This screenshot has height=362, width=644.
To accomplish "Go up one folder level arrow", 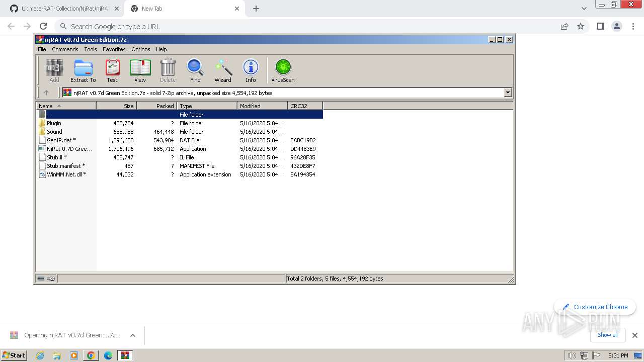I will tap(46, 93).
